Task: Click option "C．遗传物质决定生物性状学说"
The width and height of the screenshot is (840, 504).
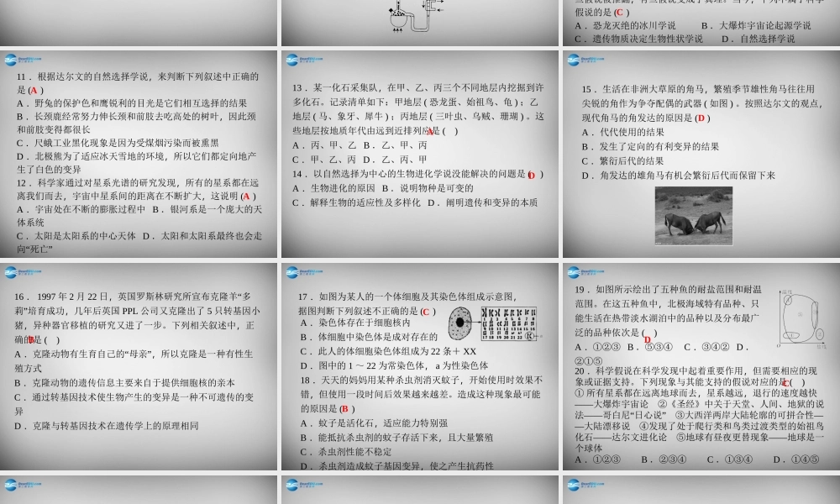Action: [638, 39]
